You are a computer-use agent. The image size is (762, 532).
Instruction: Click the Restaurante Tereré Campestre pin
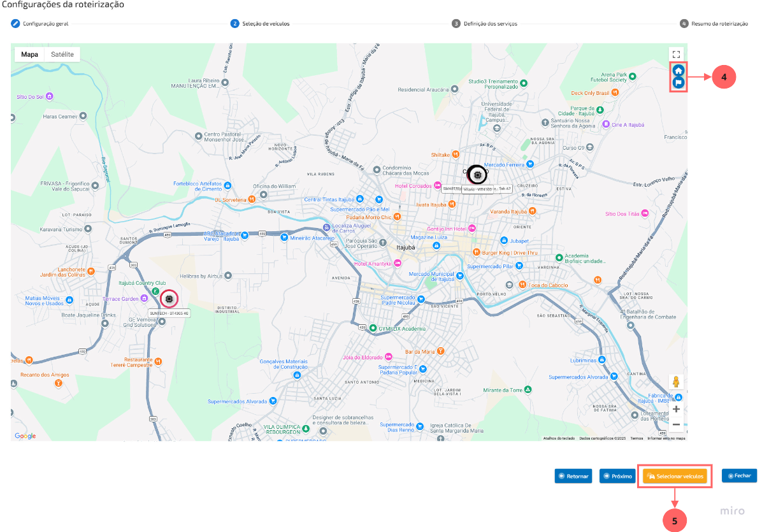pos(158,361)
